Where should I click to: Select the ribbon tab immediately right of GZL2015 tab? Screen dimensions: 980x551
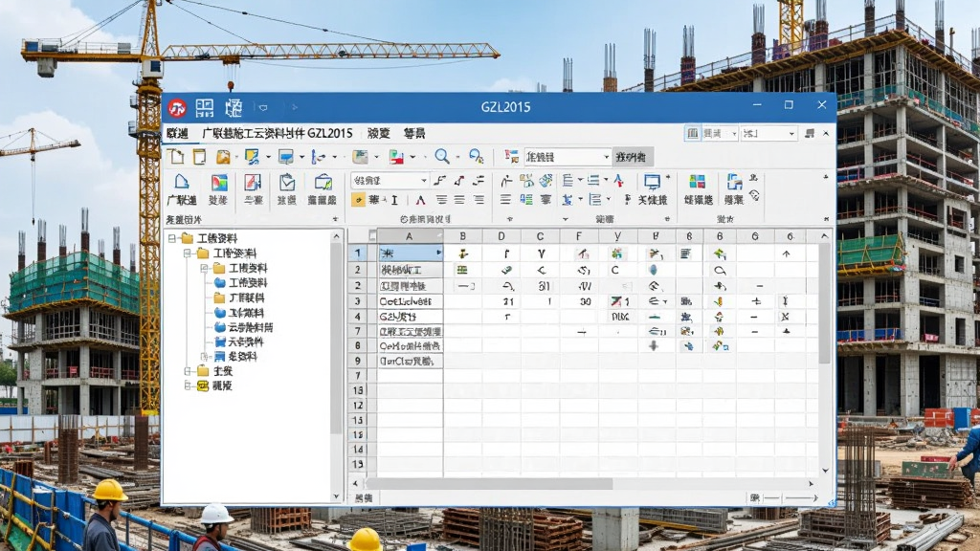pos(379,133)
